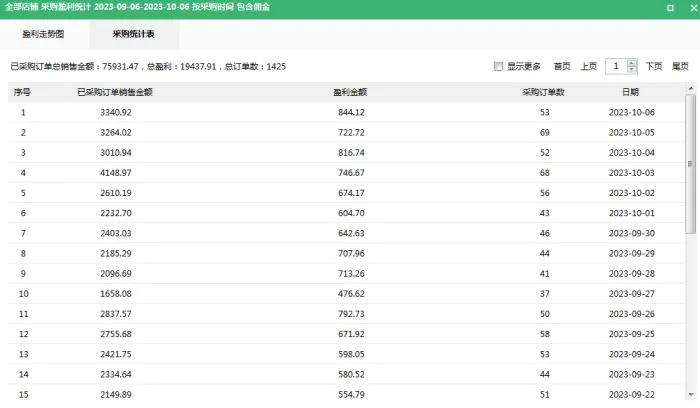Select date cell 2023-10-05
700x408 pixels.
(632, 133)
